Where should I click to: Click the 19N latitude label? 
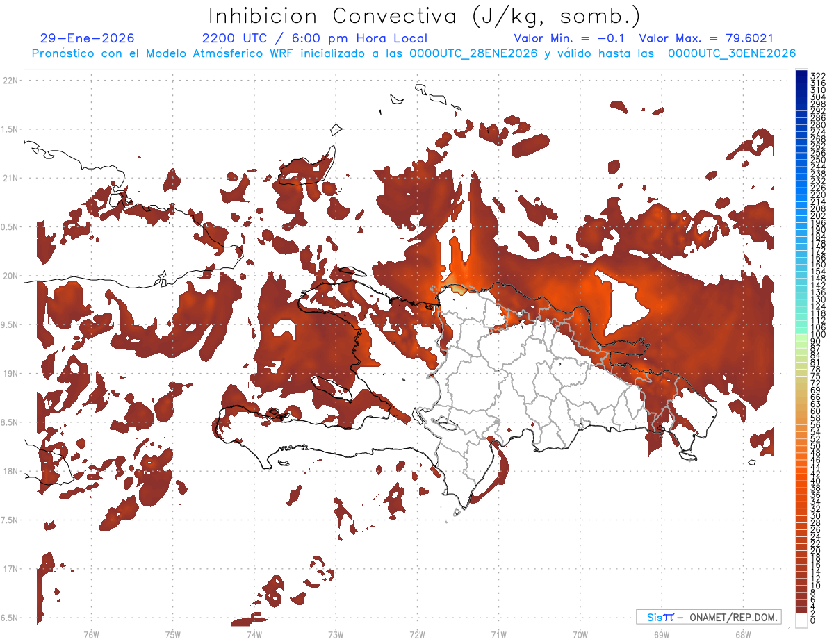(x=10, y=374)
